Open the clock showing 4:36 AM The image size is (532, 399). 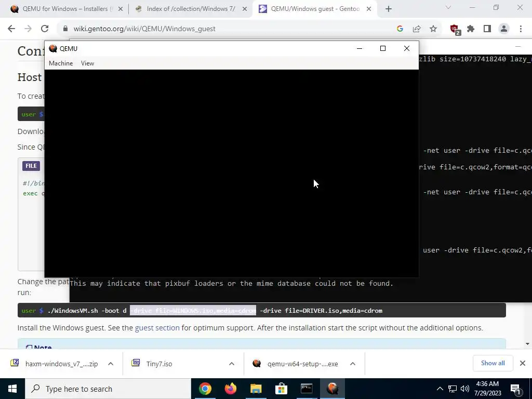click(488, 389)
